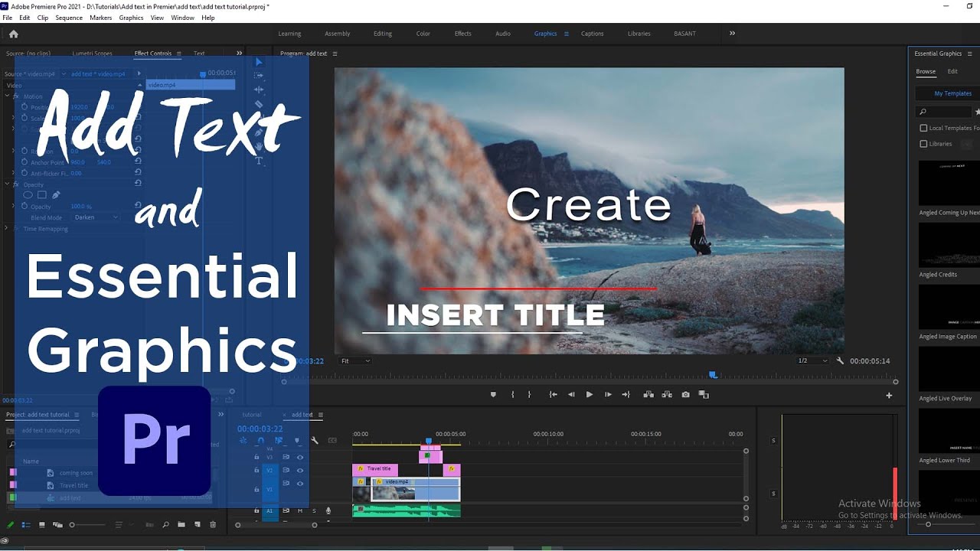Add a marker in Program monitor
Image resolution: width=980 pixels, height=551 pixels.
(x=493, y=395)
